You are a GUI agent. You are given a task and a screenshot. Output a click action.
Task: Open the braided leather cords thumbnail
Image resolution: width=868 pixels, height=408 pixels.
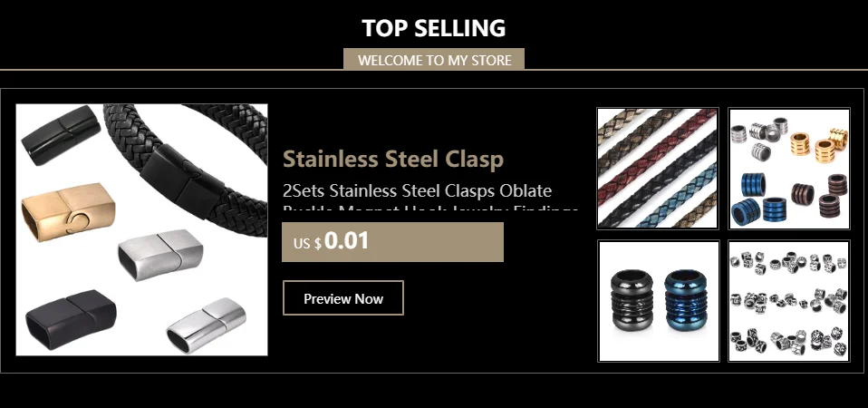point(658,169)
